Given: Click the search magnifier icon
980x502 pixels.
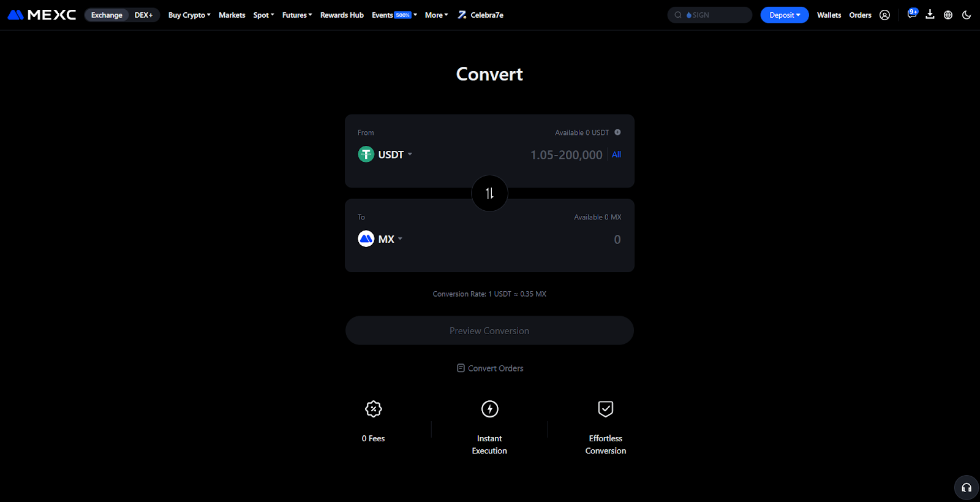Looking at the screenshot, I should tap(678, 15).
